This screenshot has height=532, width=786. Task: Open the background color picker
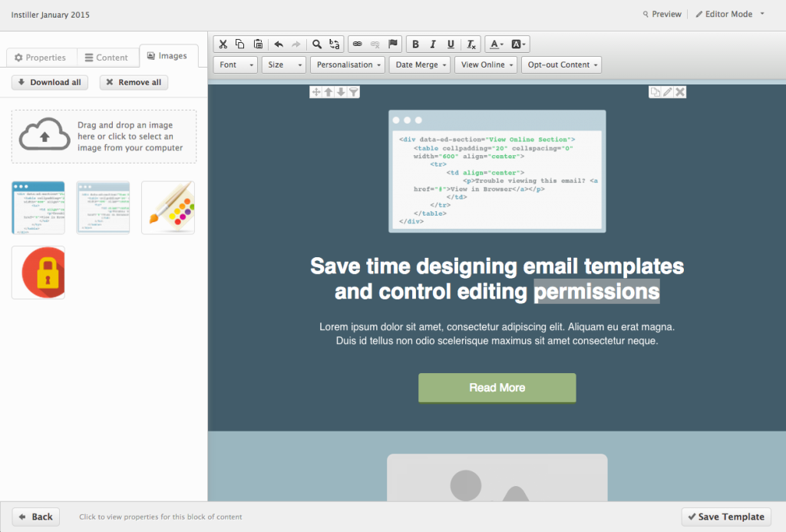[518, 44]
